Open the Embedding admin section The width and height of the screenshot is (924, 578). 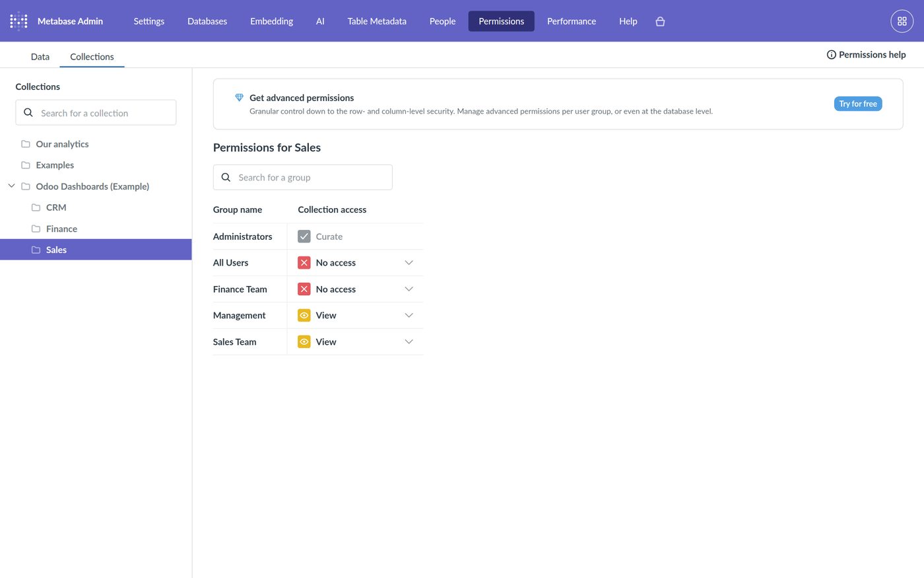(271, 21)
